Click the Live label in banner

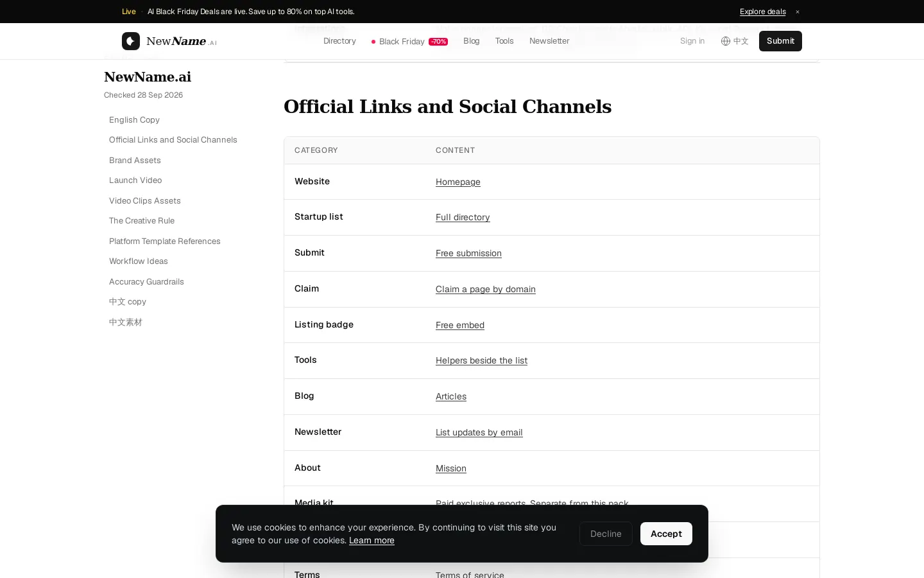tap(129, 12)
